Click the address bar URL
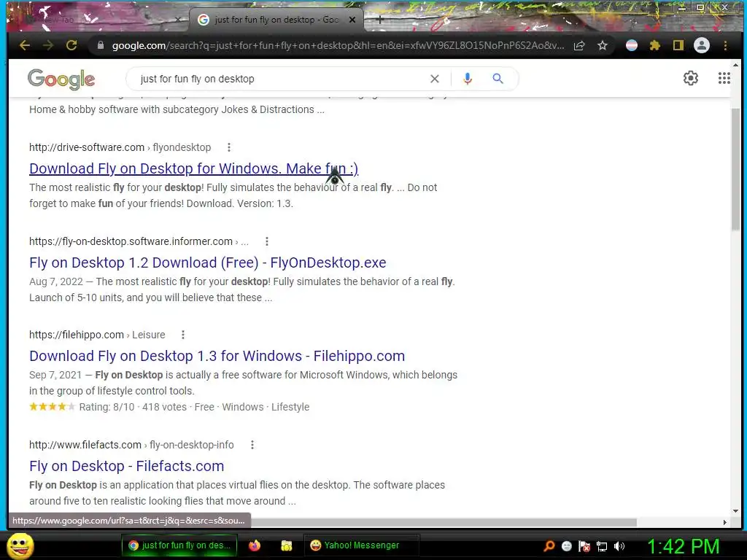Viewport: 747px width, 560px height. pos(338,45)
